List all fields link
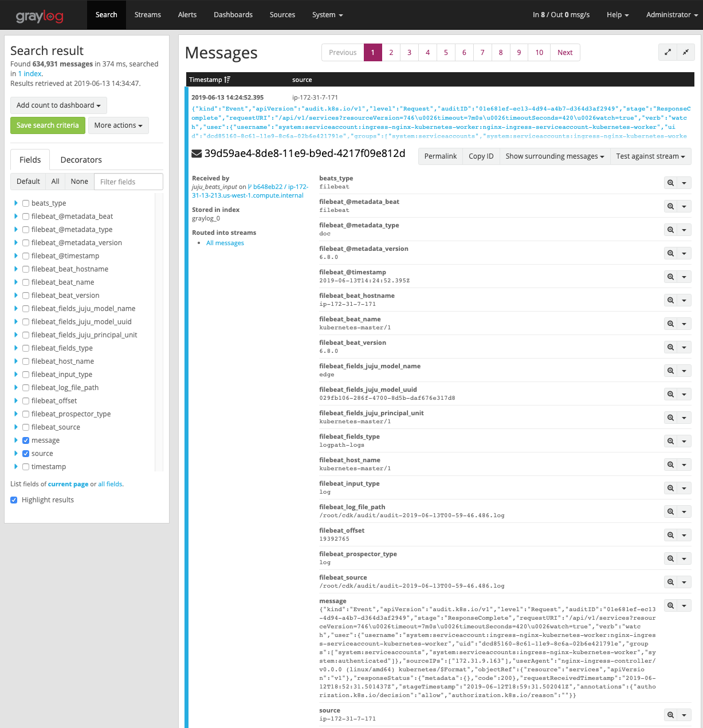The width and height of the screenshot is (703, 728). (110, 485)
